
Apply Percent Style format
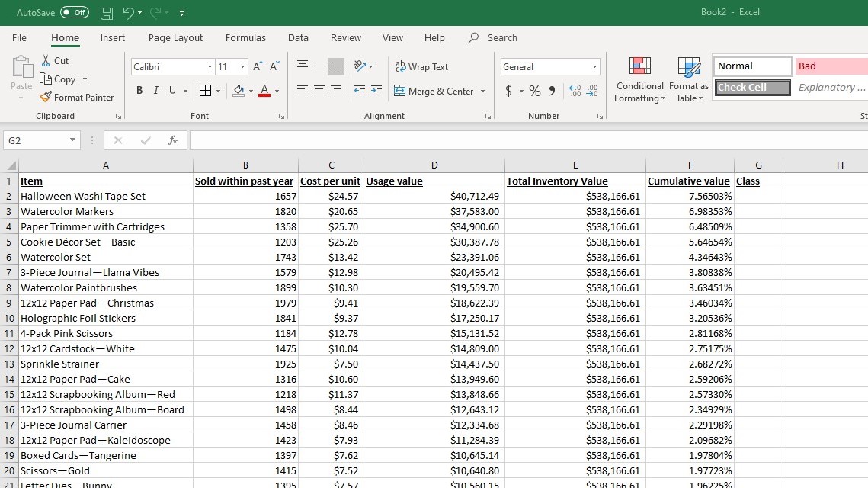point(535,91)
